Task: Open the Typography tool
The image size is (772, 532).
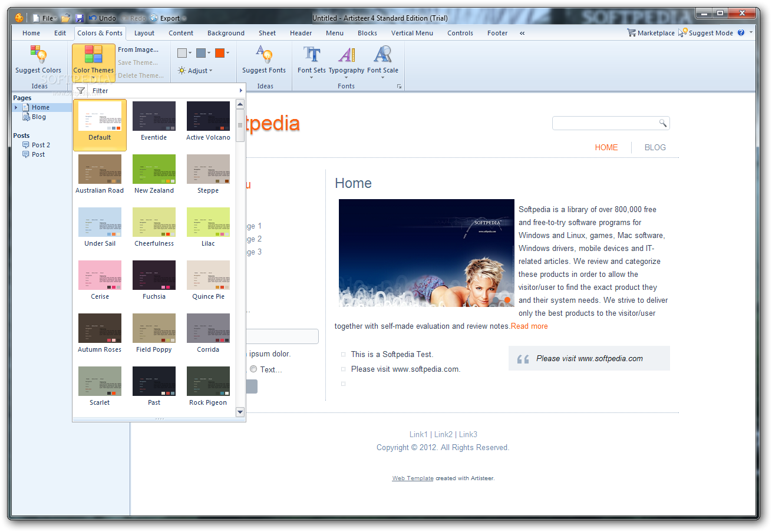Action: (347, 61)
